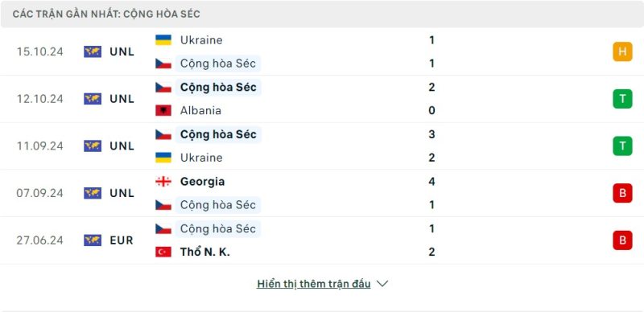Click the UNL competition icon for 15.10.24

[x=93, y=51]
